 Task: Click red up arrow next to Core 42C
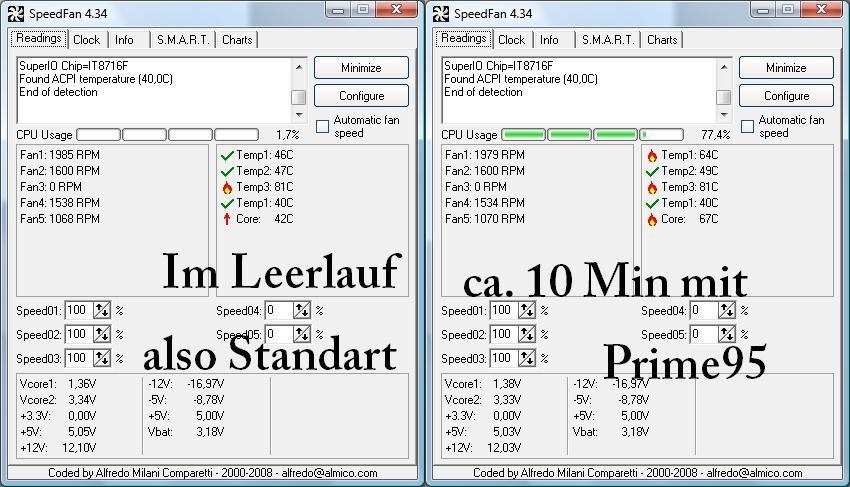click(227, 219)
